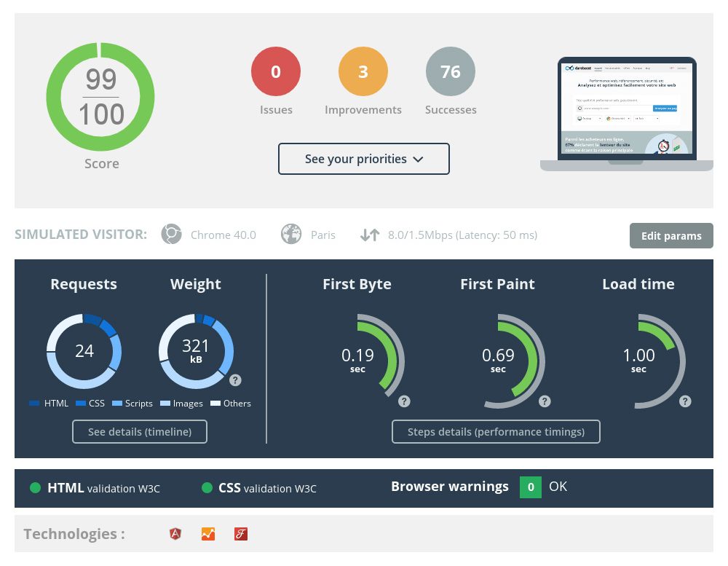Click the red F font technology icon

pos(241,534)
